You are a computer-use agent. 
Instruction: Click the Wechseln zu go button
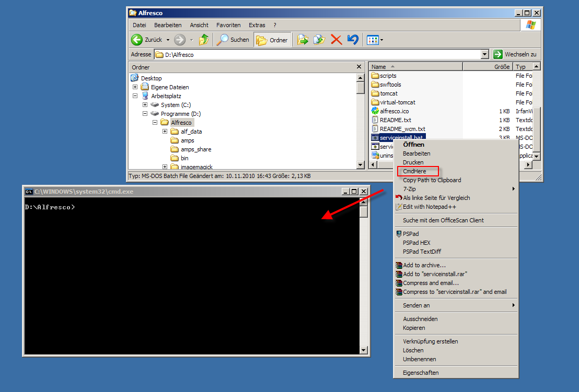tap(515, 54)
